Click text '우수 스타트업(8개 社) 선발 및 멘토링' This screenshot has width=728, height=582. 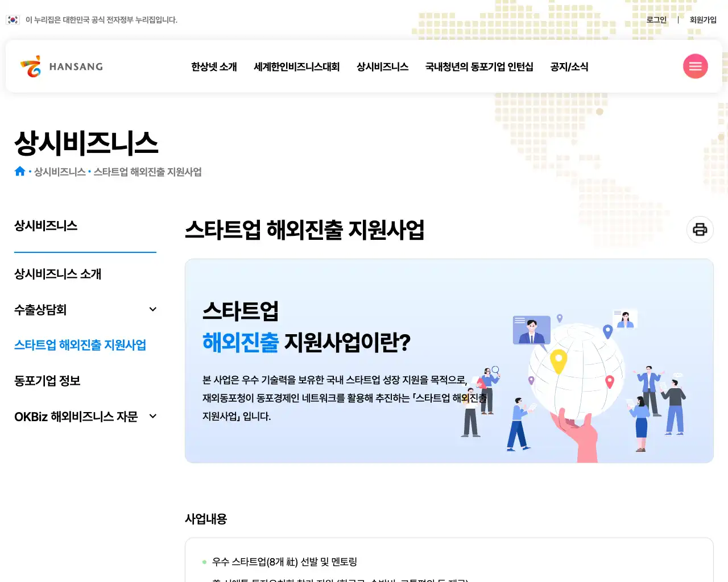click(284, 562)
